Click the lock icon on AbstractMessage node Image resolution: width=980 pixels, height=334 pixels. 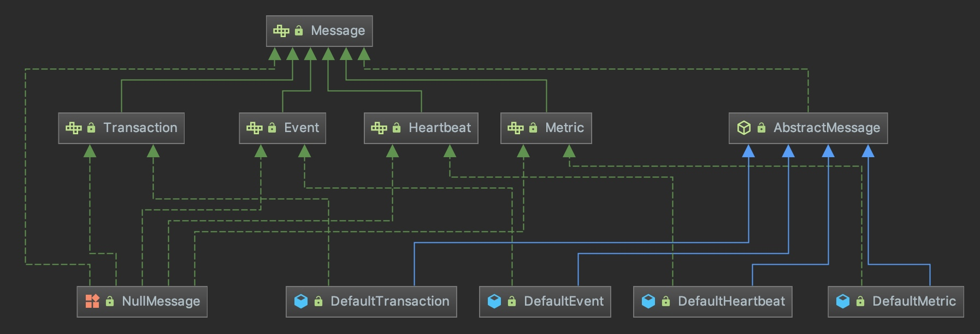[x=761, y=128]
